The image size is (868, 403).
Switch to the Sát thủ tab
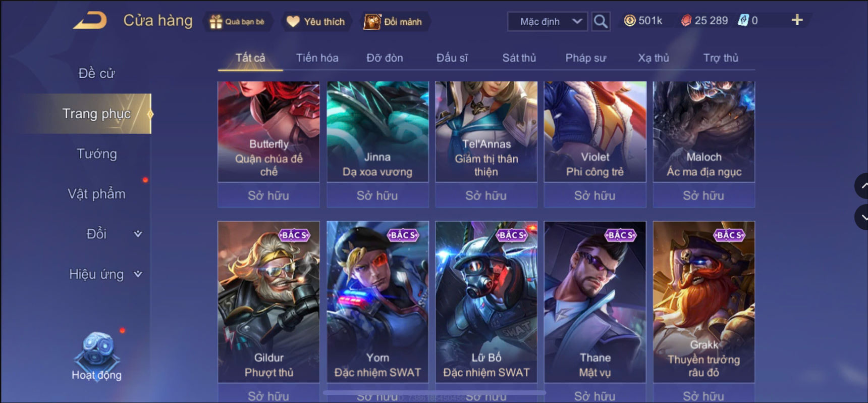[x=519, y=58]
